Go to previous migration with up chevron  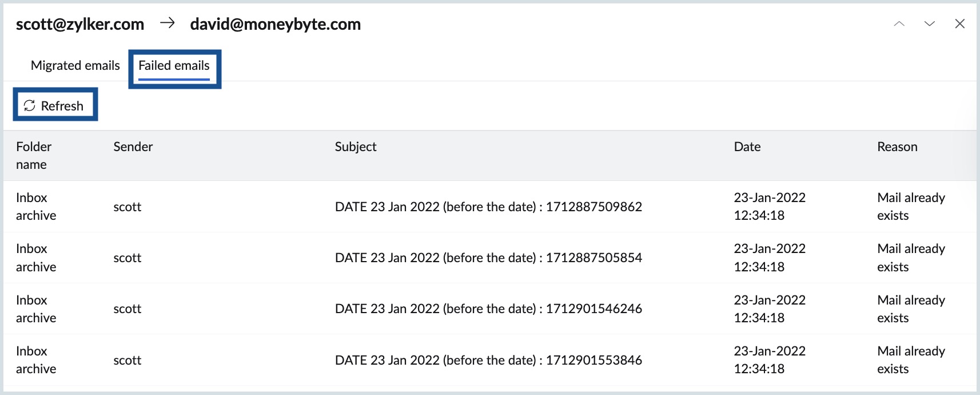[899, 24]
